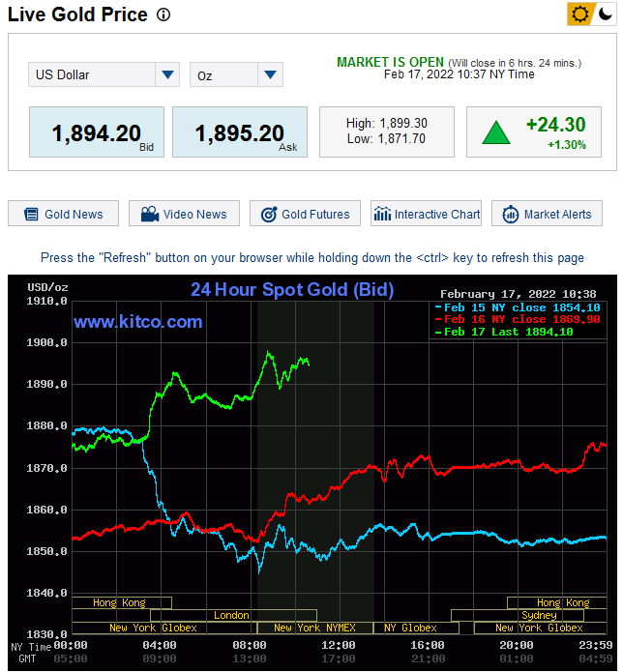Click the target icon on Gold Futures
This screenshot has width=623, height=672.
click(269, 214)
